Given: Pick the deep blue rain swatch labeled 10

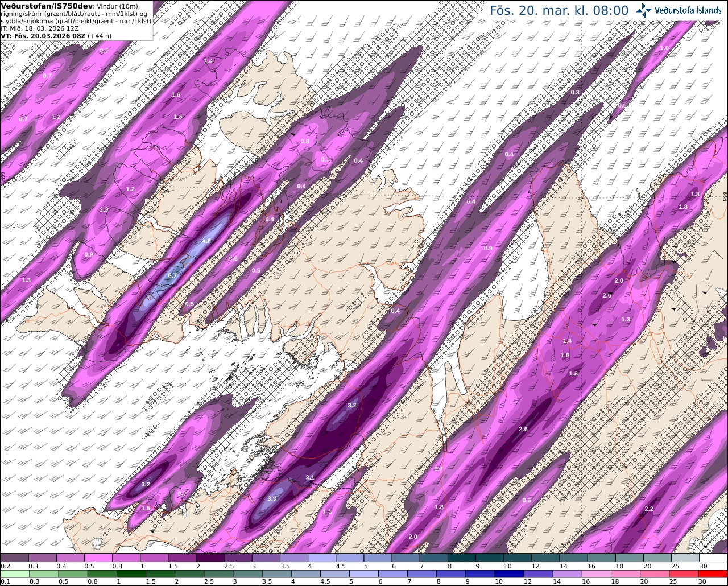Looking at the screenshot, I should (508, 573).
